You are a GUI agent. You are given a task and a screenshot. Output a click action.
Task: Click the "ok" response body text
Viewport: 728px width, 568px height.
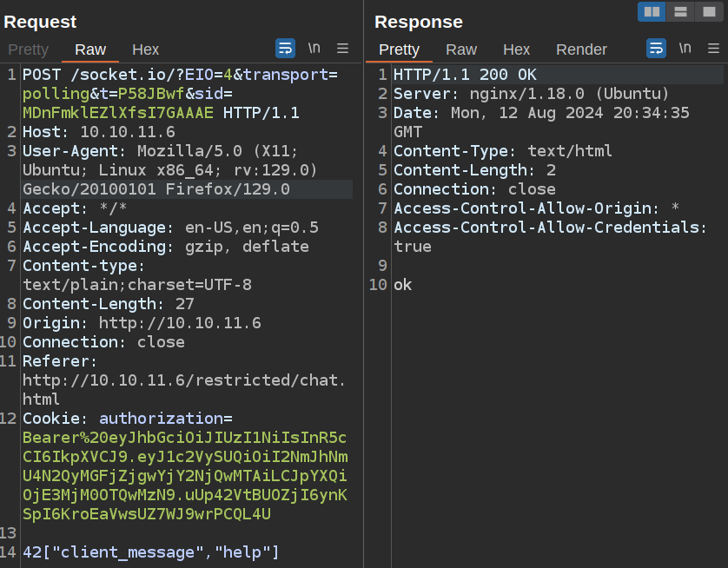pos(403,285)
